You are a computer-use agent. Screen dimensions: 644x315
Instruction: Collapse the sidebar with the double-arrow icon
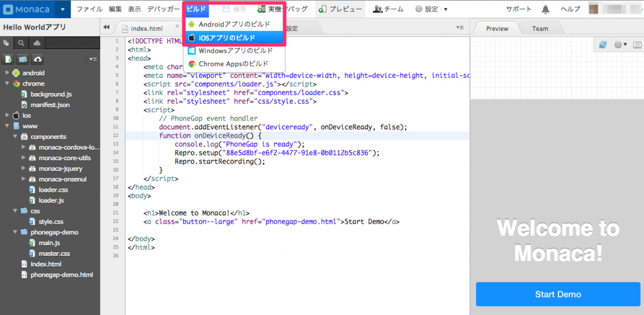pyautogui.click(x=106, y=28)
